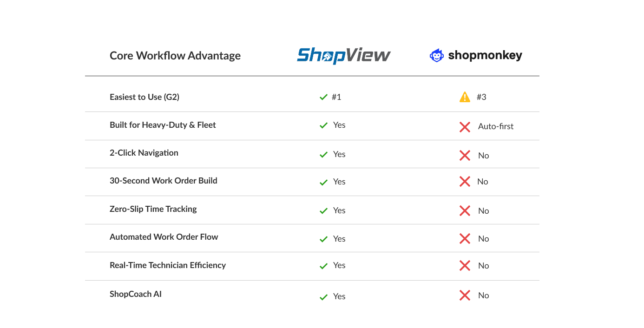Select the Easiest to Use (G2) label
Image resolution: width=644 pixels, height=328 pixels.
[145, 97]
